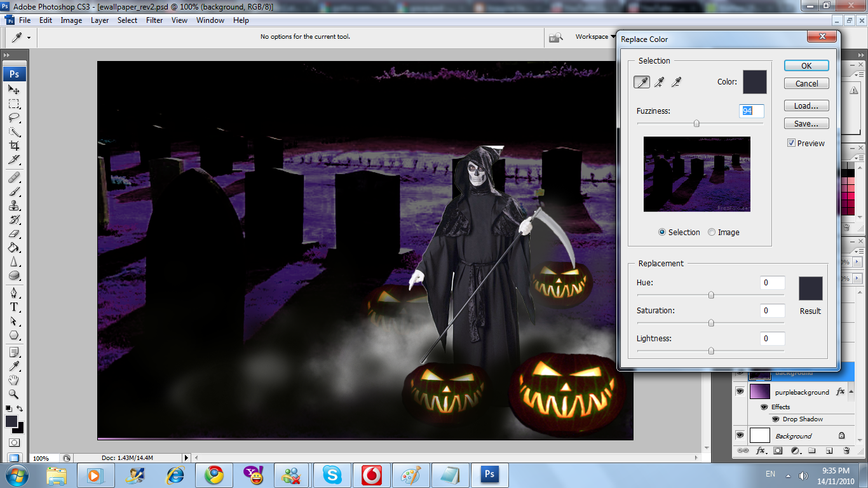Click the Result color swatch
The width and height of the screenshot is (868, 488).
(x=811, y=288)
